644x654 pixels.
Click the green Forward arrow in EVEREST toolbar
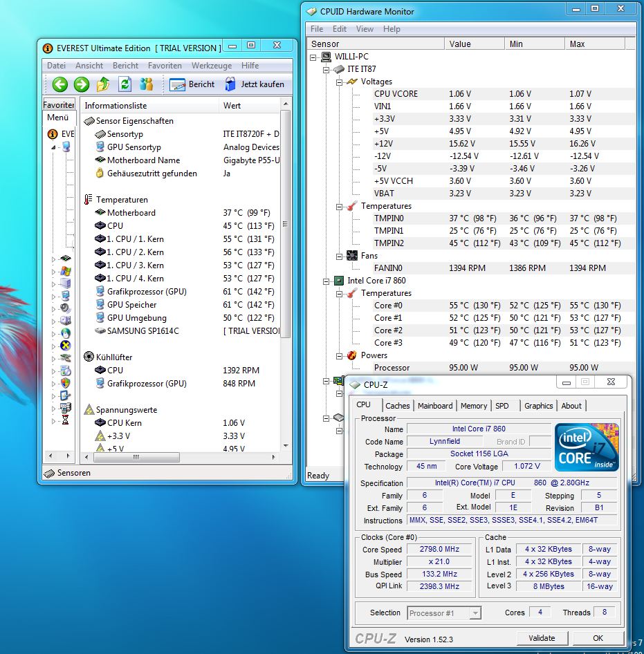(x=82, y=84)
